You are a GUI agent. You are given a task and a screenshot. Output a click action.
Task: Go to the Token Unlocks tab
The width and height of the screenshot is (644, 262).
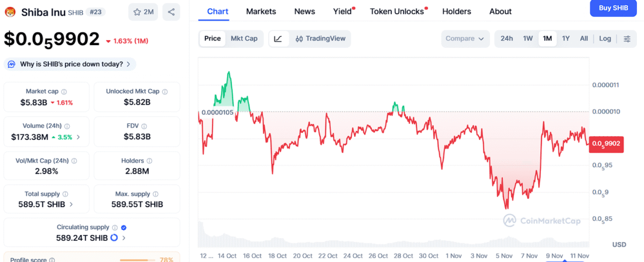click(x=397, y=11)
